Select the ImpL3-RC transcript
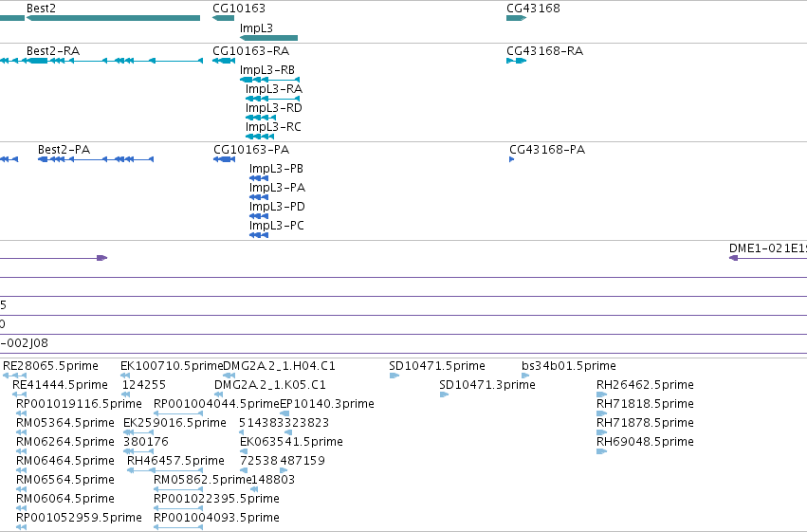The width and height of the screenshot is (807, 532). tap(260, 137)
